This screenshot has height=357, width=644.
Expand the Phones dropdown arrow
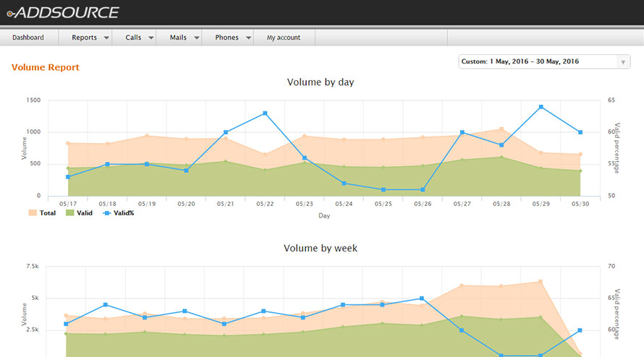coord(248,38)
